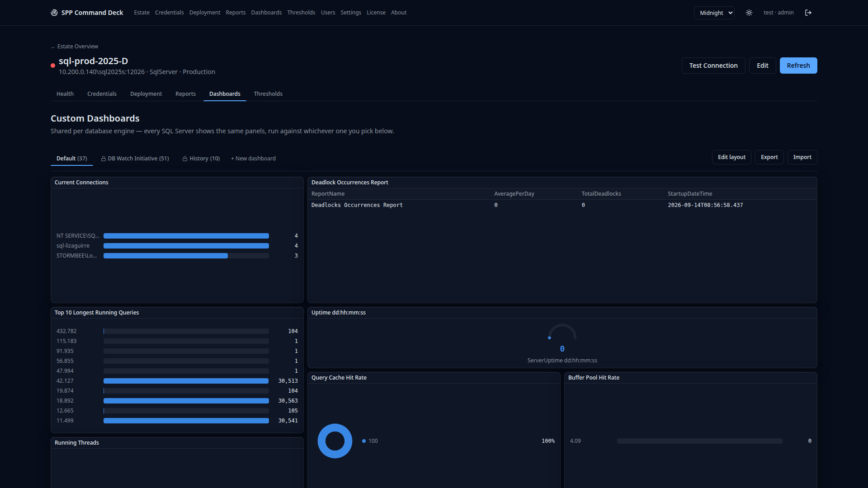This screenshot has width=868, height=488.
Task: Switch to the server Reports tab
Action: coord(186,94)
